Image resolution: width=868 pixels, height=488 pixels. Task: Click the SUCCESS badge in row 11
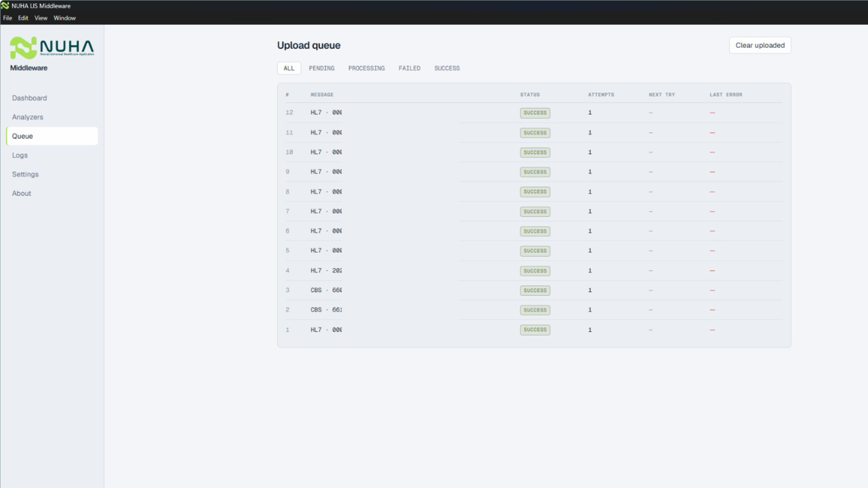(x=535, y=133)
